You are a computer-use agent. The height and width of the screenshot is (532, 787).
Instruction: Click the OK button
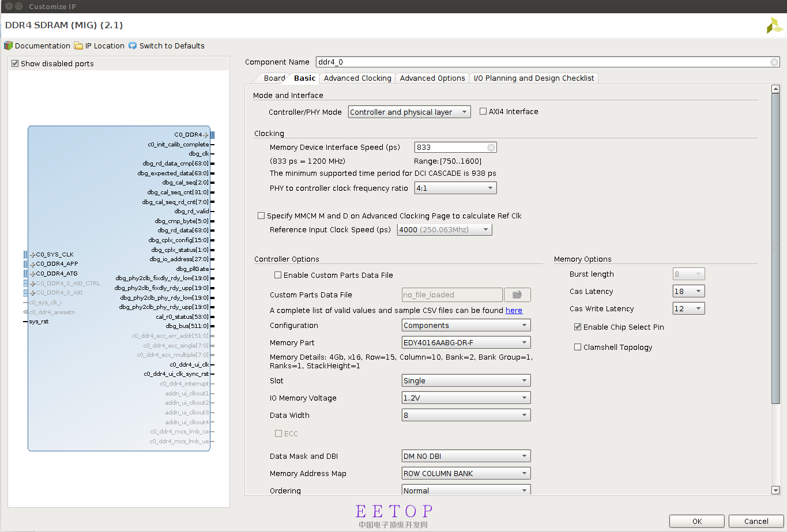click(696, 521)
